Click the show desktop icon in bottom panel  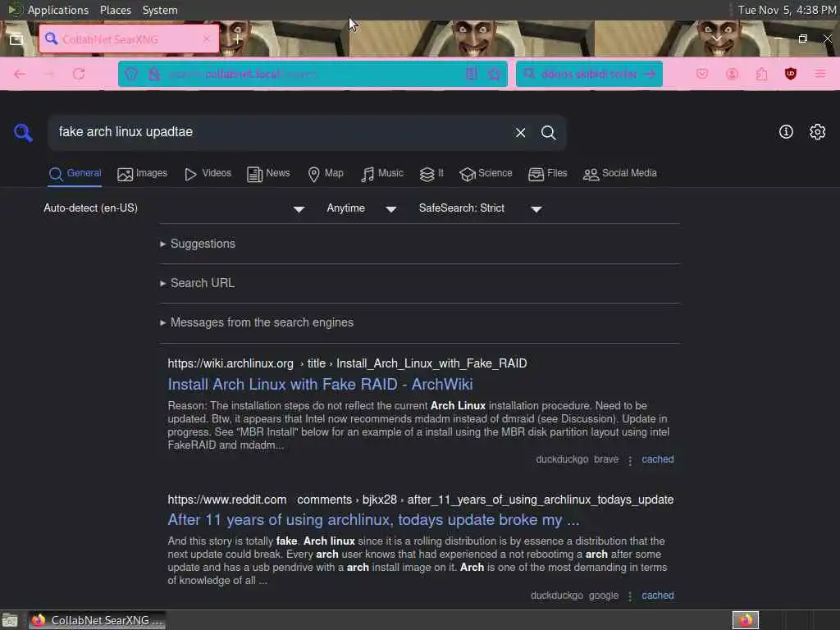tap(10, 620)
